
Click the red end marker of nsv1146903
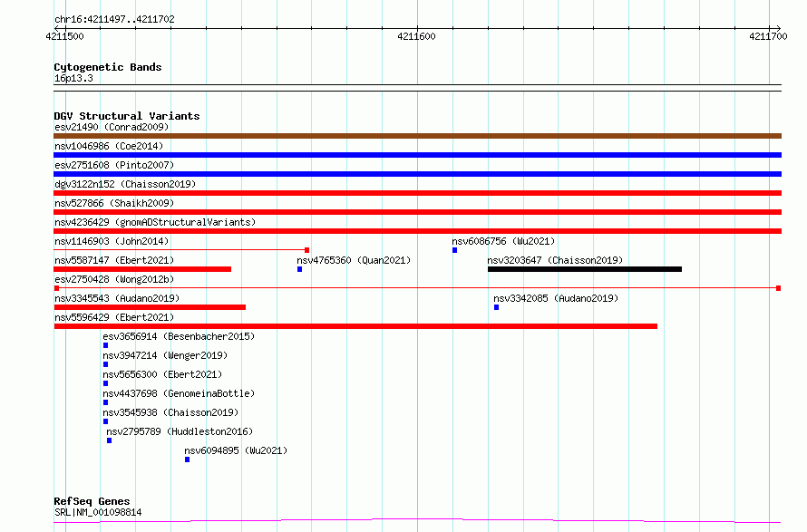(x=306, y=250)
